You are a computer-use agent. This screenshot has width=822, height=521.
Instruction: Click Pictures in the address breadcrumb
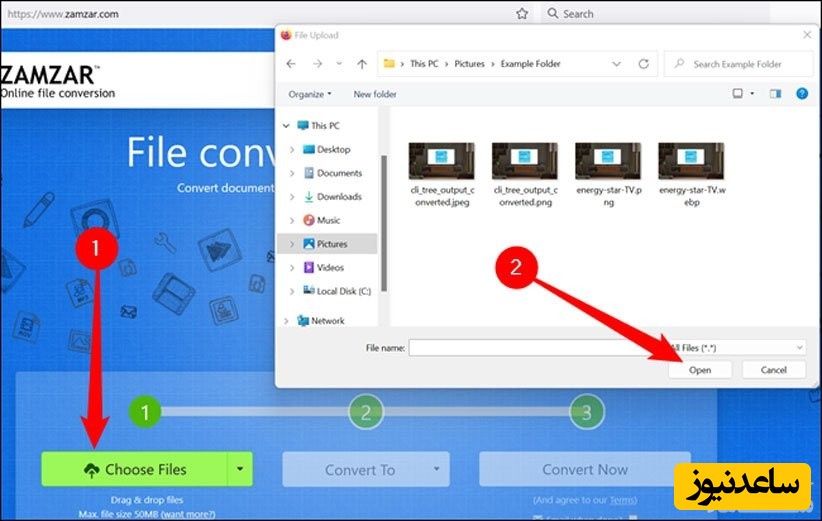pyautogui.click(x=470, y=64)
